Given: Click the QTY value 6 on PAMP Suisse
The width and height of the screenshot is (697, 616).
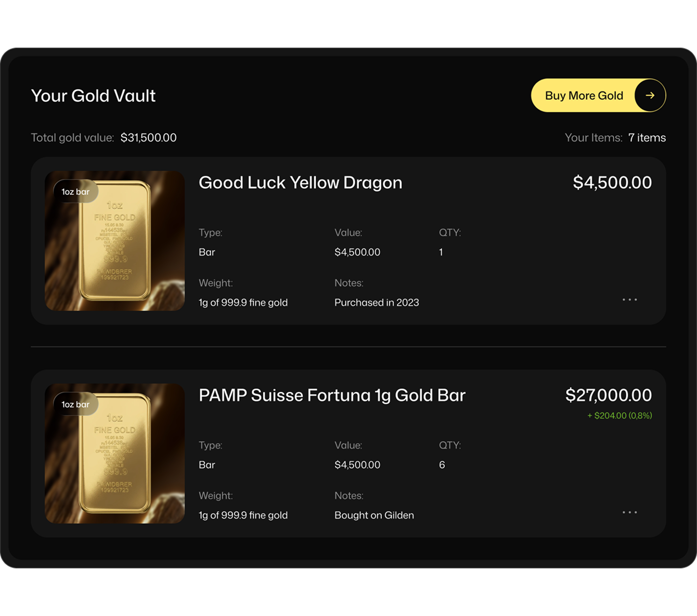Looking at the screenshot, I should pos(442,465).
